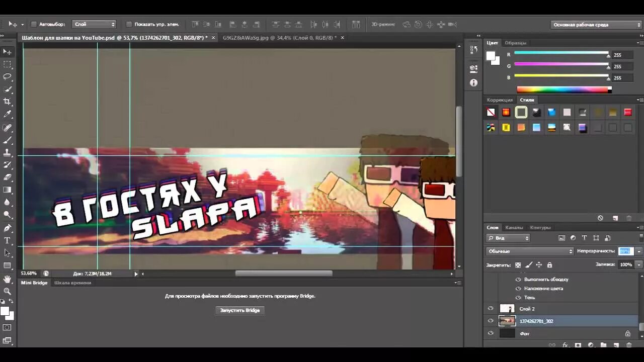The height and width of the screenshot is (362, 644).
Task: Toggle Наложение цвета effect visibility
Action: (518, 288)
